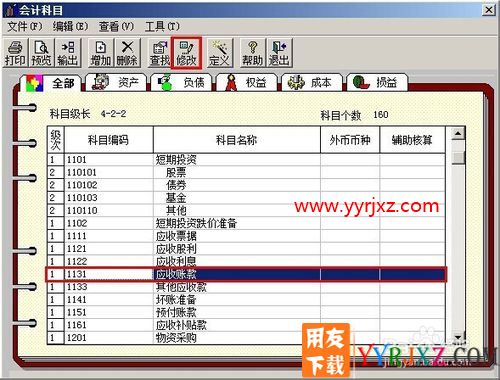The height and width of the screenshot is (380, 500).
Task: Click the scrollbar down arrow
Action: (x=458, y=337)
